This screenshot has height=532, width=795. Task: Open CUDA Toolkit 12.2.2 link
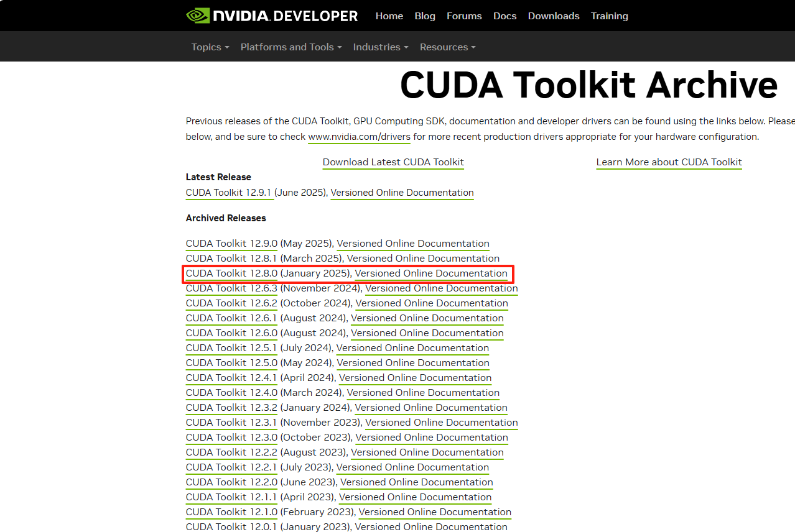tap(231, 452)
